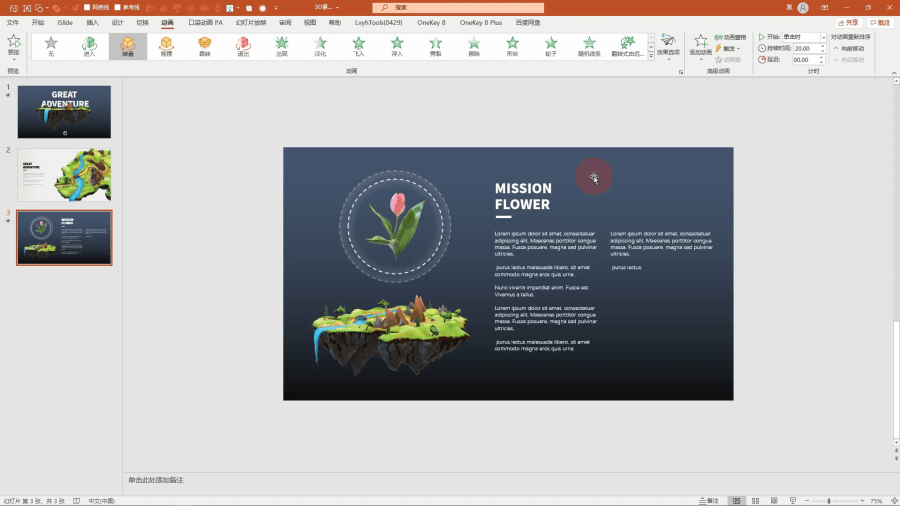Open the 预览 preview dropdown arrow
The width and height of the screenshot is (900, 506).
click(x=14, y=59)
